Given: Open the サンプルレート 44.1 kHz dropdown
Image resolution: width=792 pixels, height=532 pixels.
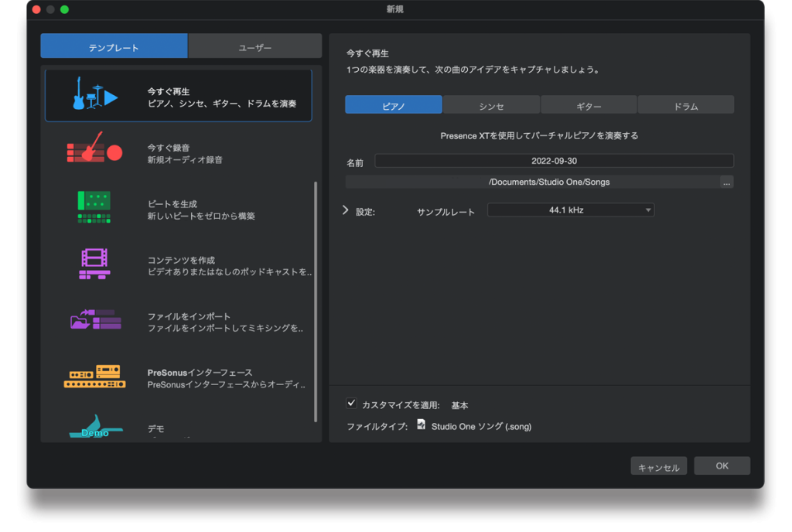Looking at the screenshot, I should (x=570, y=210).
